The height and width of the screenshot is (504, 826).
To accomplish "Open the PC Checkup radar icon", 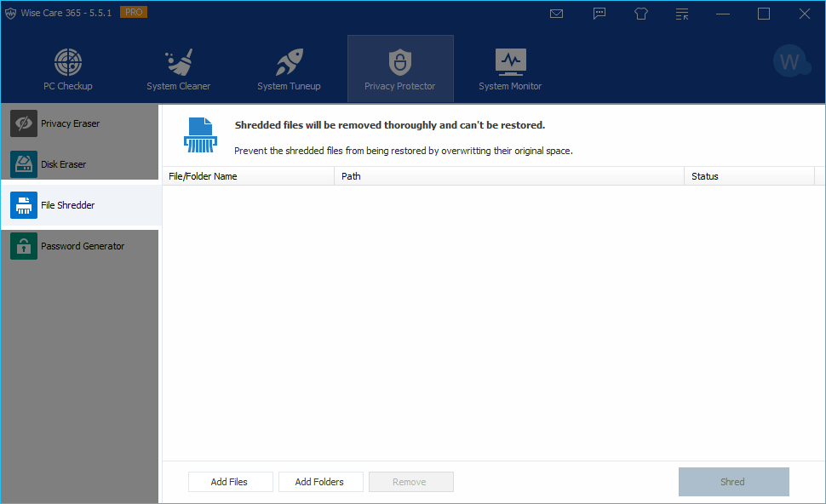I will tap(68, 61).
